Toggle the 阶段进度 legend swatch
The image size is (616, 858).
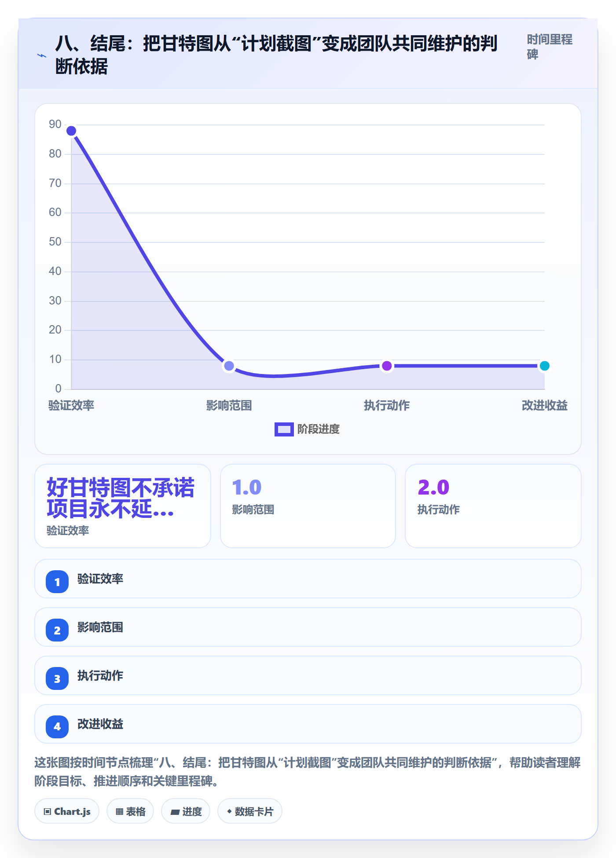click(284, 429)
